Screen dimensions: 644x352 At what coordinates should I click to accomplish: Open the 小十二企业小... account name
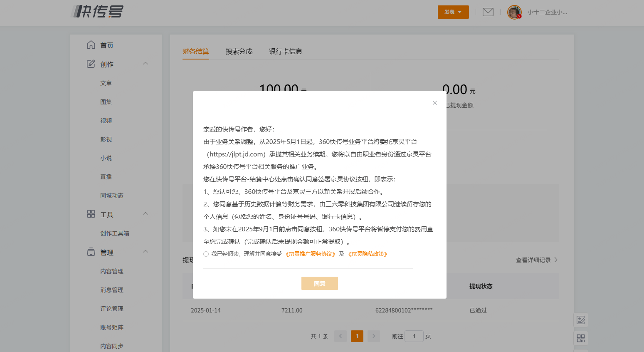coord(547,12)
